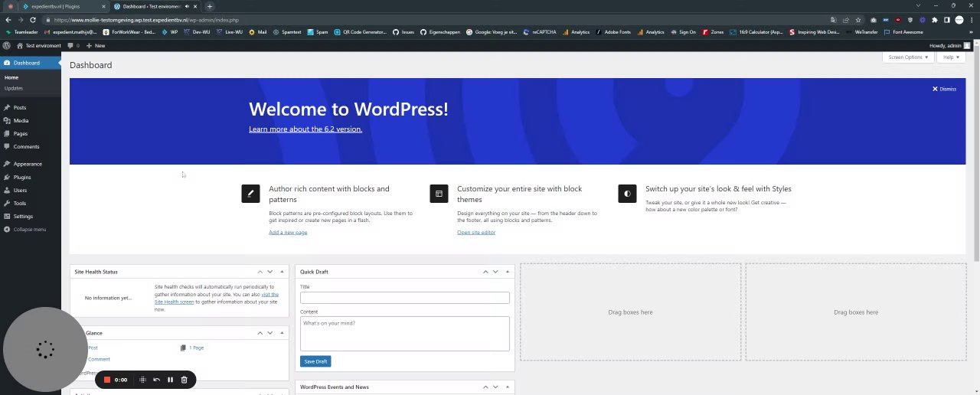This screenshot has width=980, height=395.
Task: Move At a Glance box down
Action: (x=269, y=333)
